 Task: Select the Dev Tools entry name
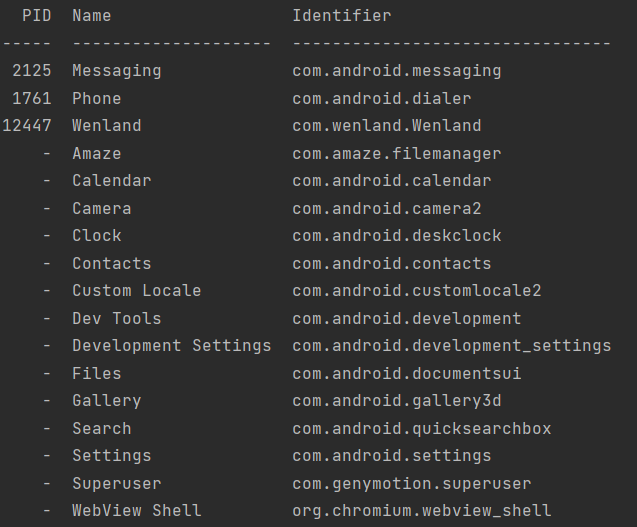pyautogui.click(x=117, y=319)
